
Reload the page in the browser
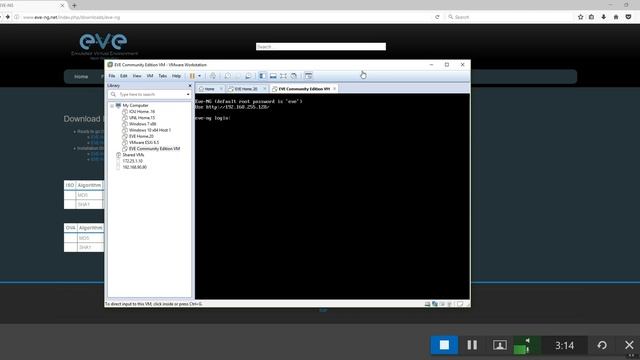437,17
